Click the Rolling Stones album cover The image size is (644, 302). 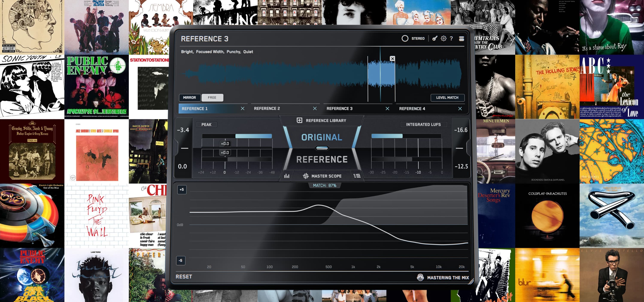(547, 87)
